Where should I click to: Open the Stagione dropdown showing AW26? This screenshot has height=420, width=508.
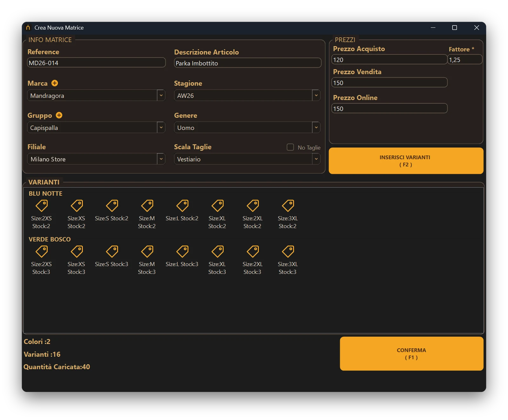pyautogui.click(x=247, y=95)
